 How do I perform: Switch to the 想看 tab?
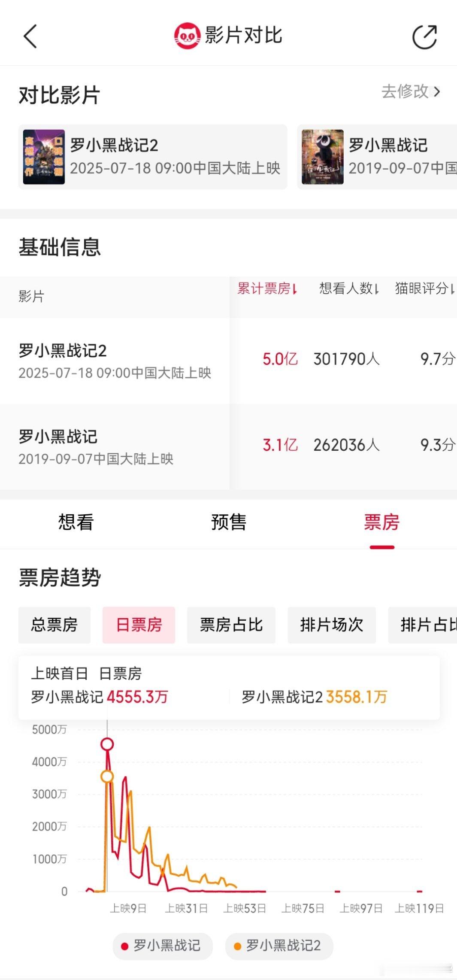pyautogui.click(x=76, y=522)
